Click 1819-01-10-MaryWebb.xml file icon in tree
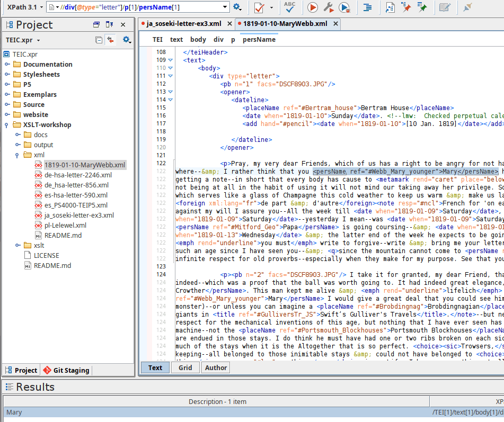 tap(38, 165)
